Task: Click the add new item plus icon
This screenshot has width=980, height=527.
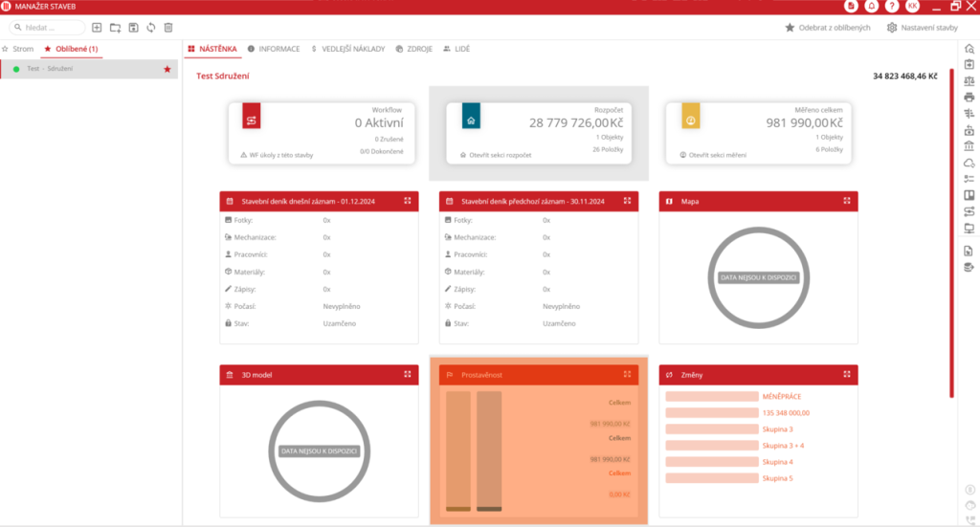Action: tap(97, 28)
